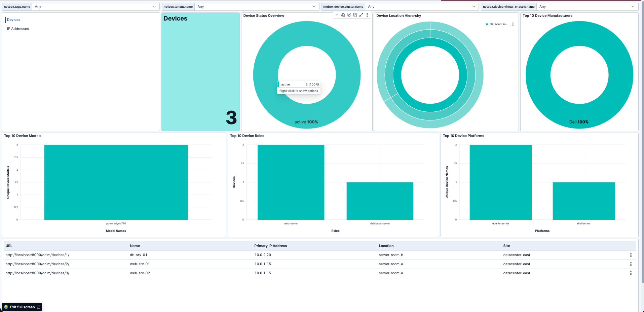Viewport: 644px width, 312px height.
Task: Click the database-server bar in Device Roles chart
Action: [x=380, y=201]
